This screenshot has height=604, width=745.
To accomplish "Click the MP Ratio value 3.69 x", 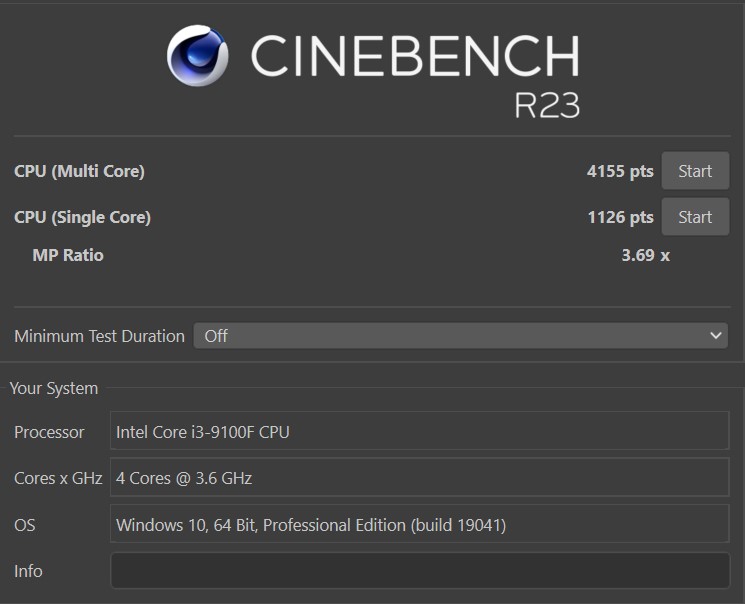I will 646,255.
